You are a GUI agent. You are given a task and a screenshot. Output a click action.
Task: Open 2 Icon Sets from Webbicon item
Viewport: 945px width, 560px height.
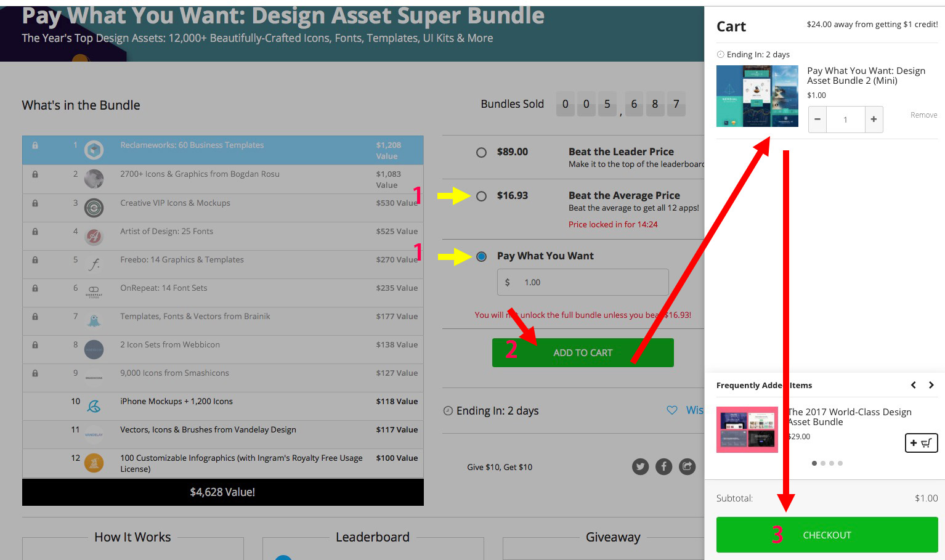tap(170, 345)
